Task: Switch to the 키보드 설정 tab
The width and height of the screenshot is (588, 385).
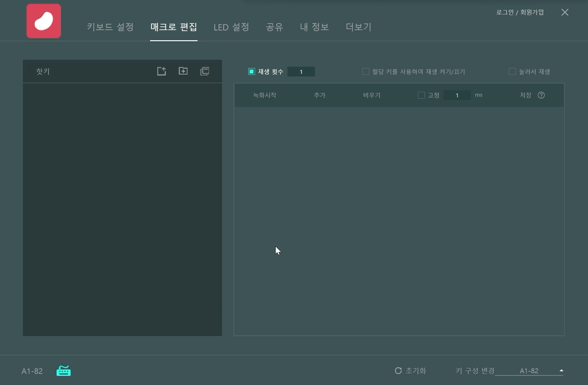Action: tap(110, 27)
